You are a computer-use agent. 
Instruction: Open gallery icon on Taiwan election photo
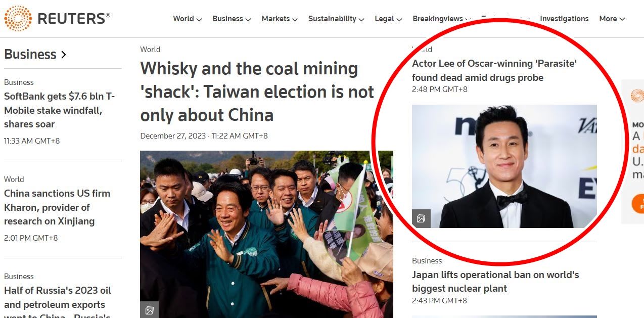coord(149,310)
